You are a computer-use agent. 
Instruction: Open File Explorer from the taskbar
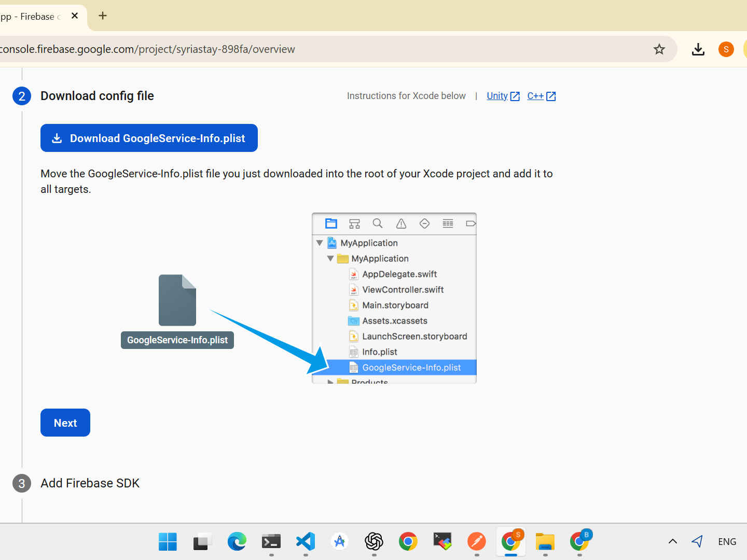[x=545, y=542]
